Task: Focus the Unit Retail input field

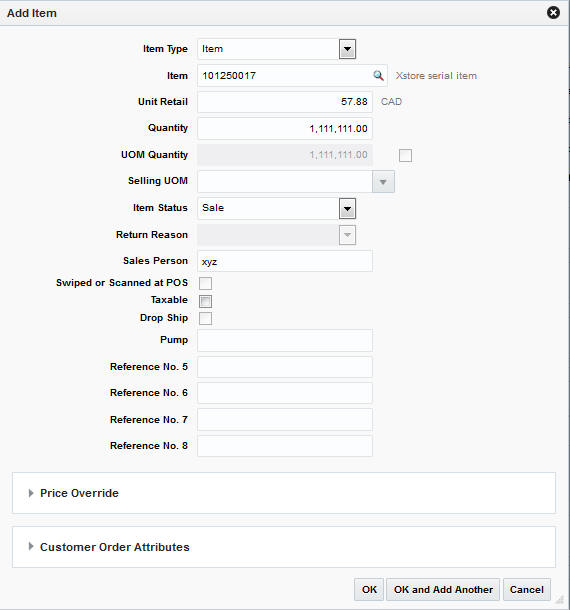Action: tap(285, 102)
